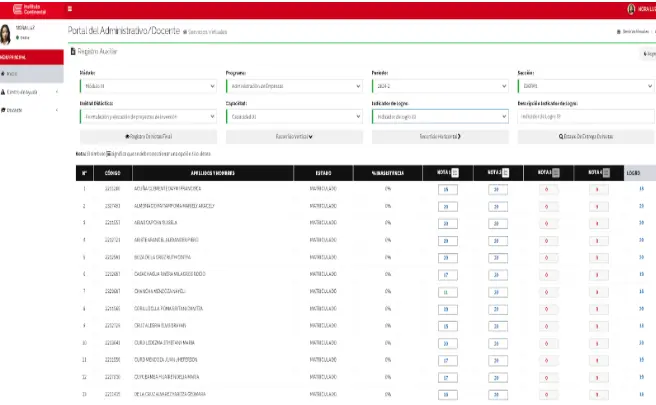Click NOTA 1 input field in first row
Viewport: 656px width, 405px height.
click(445, 189)
